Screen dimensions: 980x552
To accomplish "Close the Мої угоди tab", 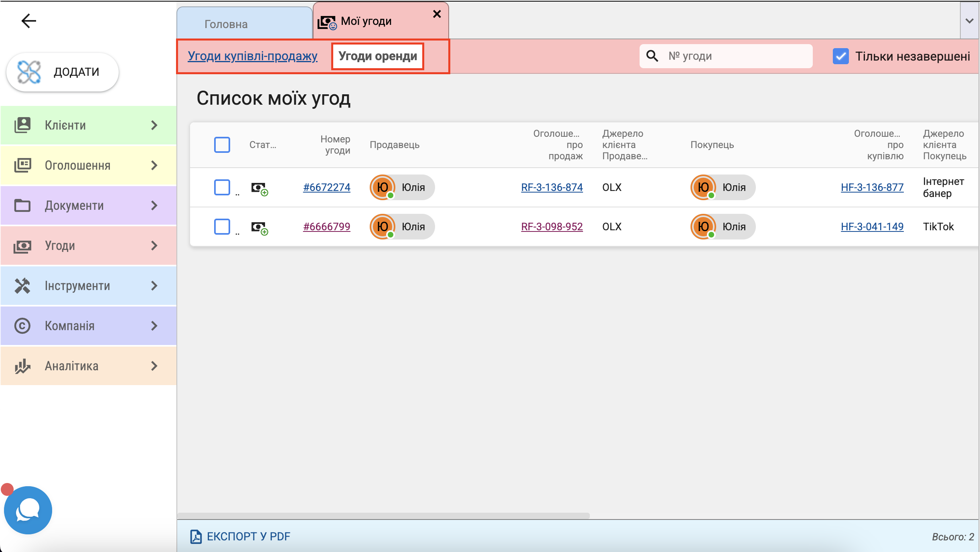I will [x=437, y=14].
